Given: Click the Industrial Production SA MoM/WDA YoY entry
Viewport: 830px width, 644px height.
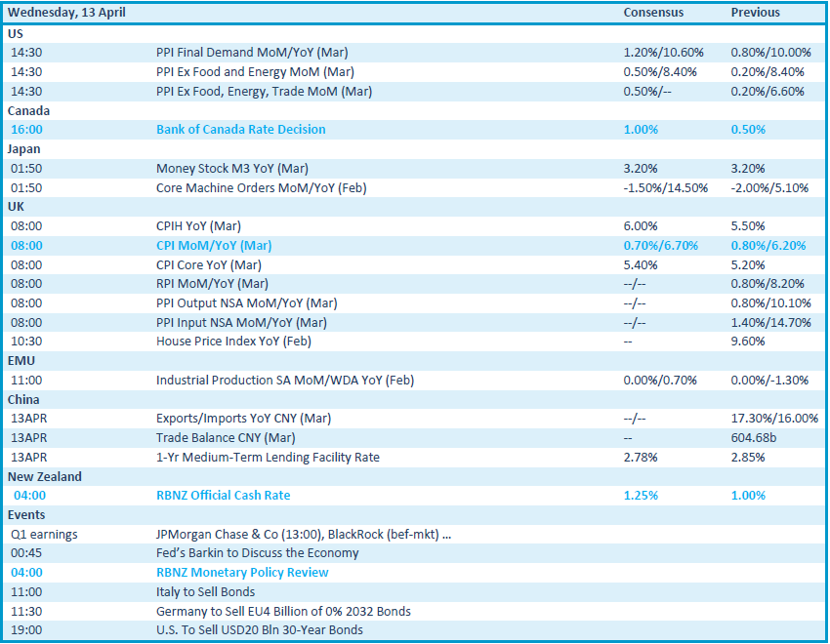Looking at the screenshot, I should [285, 380].
